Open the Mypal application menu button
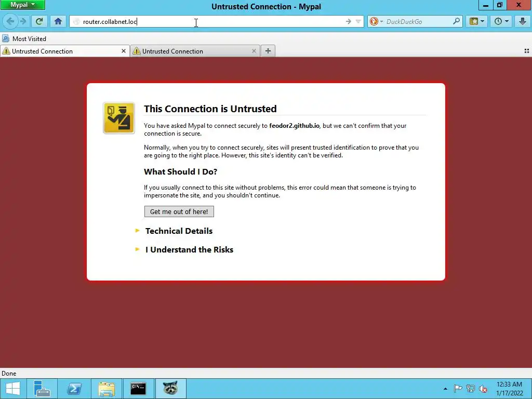The image size is (532, 399). coord(23,5)
